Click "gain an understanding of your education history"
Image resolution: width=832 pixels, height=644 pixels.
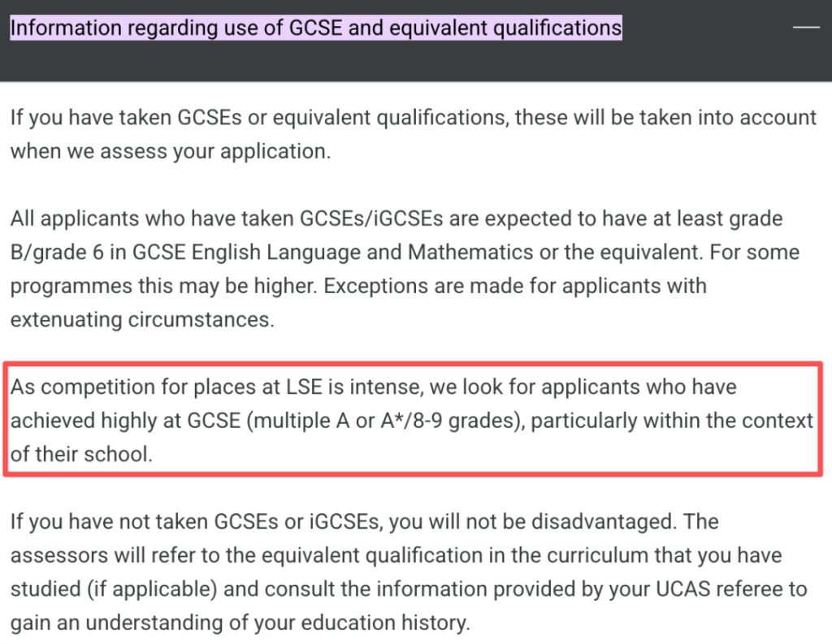coord(240,623)
